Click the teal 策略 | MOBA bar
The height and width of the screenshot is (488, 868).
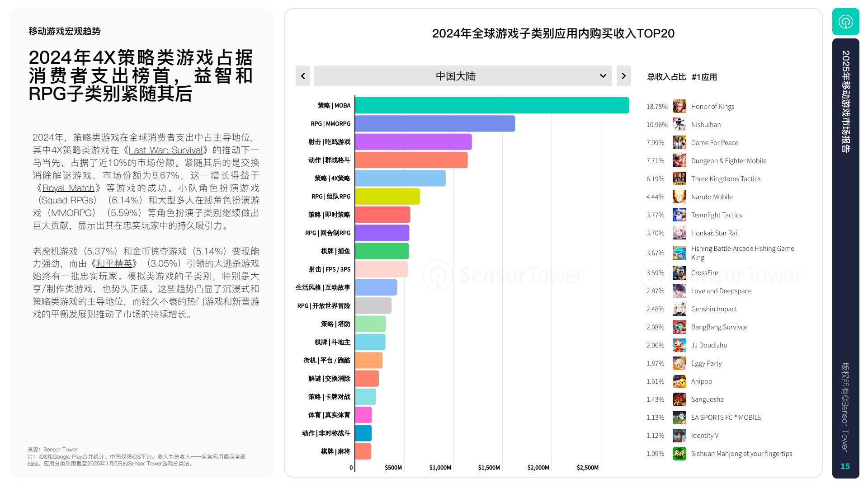pyautogui.click(x=492, y=105)
